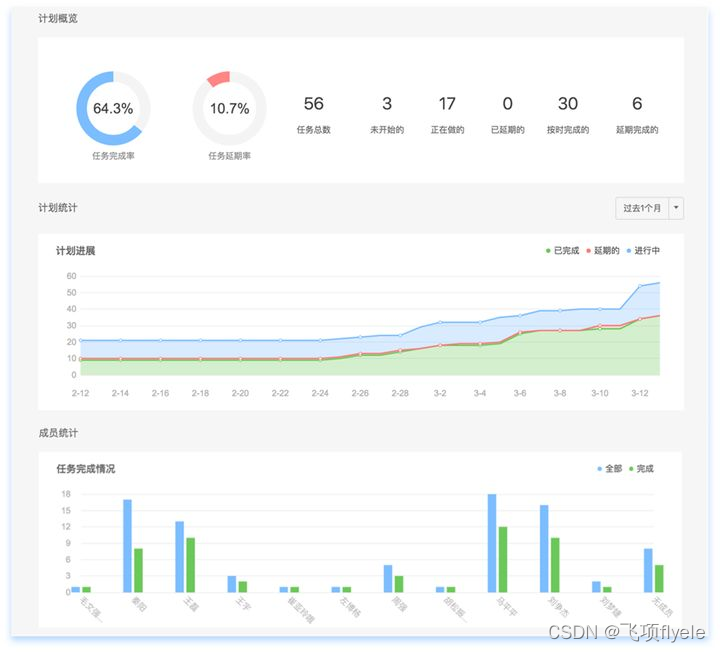Toggle the 进行中 legend series
720x652 pixels.
click(x=643, y=251)
